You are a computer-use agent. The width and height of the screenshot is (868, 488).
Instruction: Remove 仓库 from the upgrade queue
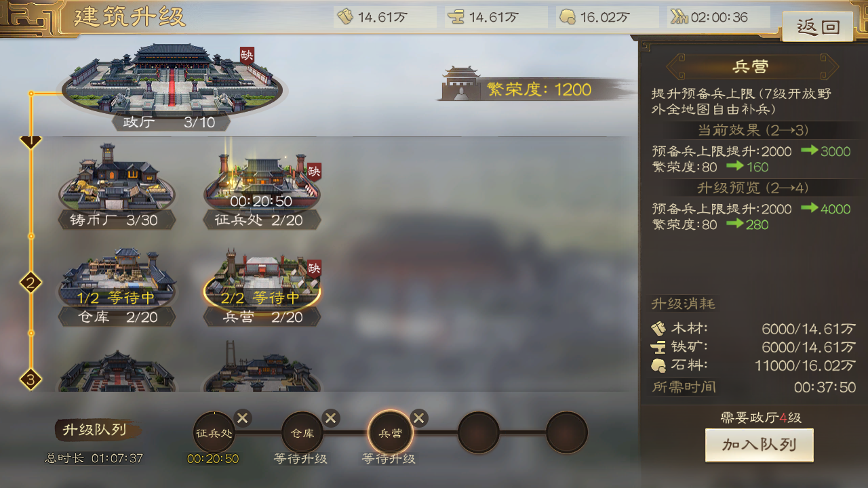(331, 418)
